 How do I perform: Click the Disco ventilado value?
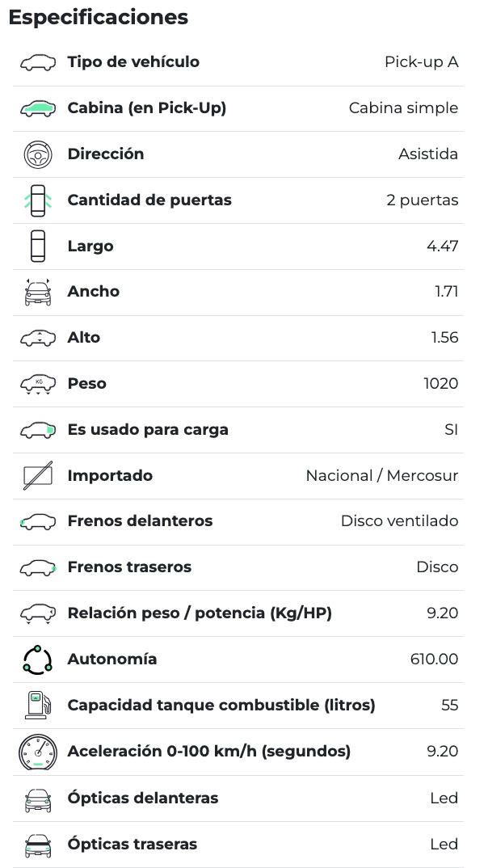click(x=399, y=521)
